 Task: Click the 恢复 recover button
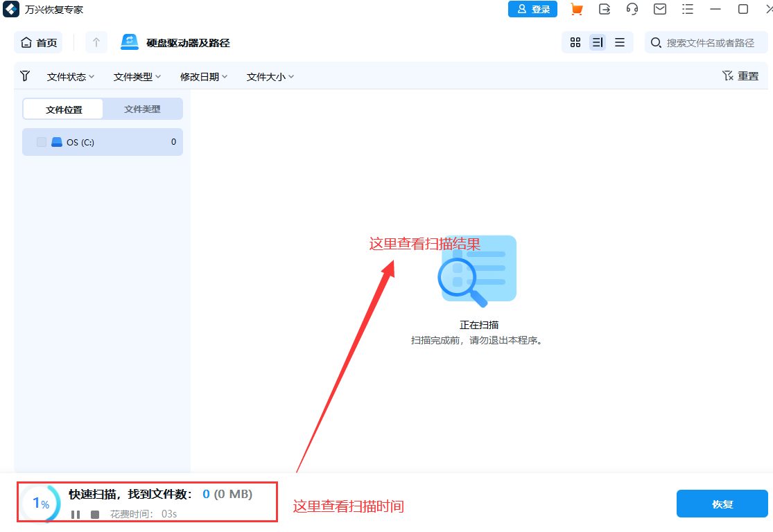[x=722, y=504]
